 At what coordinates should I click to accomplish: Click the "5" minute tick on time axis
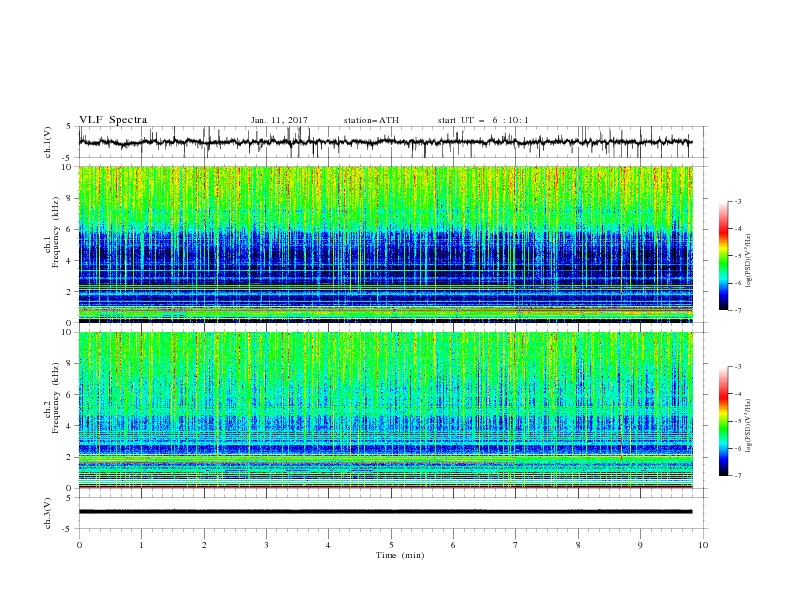[391, 545]
